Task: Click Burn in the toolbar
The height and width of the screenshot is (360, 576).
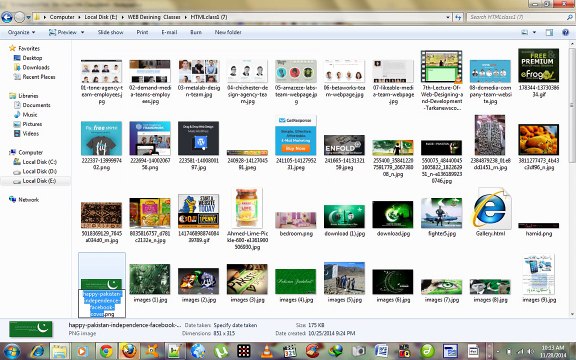Action: tap(196, 32)
